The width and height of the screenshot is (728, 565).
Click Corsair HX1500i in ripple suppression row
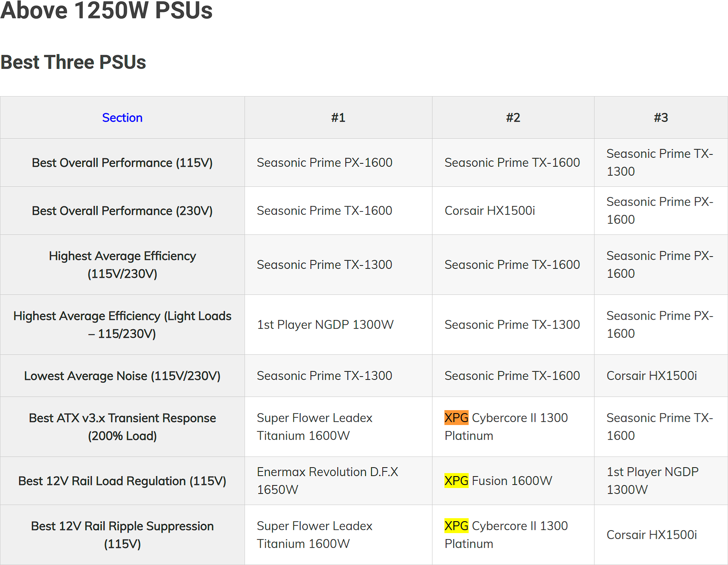651,535
